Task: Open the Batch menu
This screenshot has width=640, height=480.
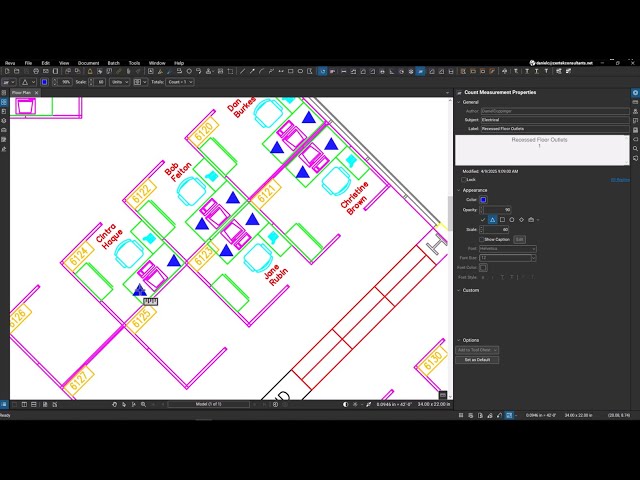Action: point(113,63)
